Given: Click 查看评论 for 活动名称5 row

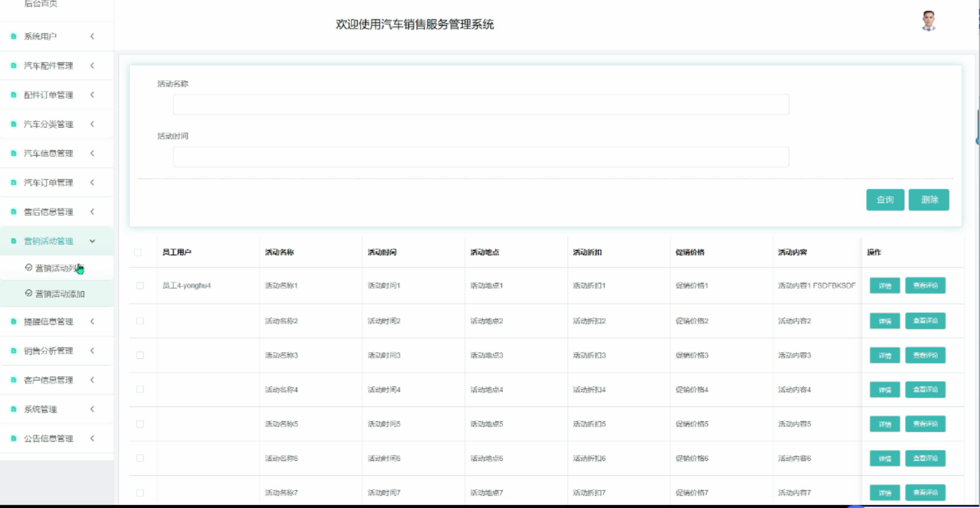Looking at the screenshot, I should pyautogui.click(x=925, y=424).
